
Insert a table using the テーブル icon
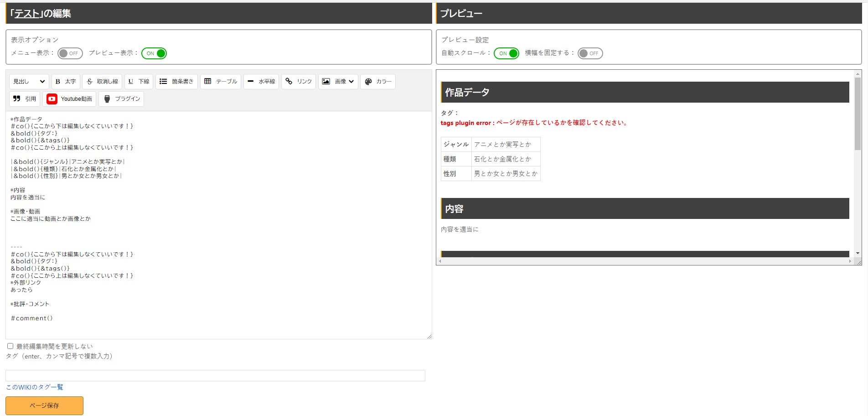pyautogui.click(x=221, y=82)
